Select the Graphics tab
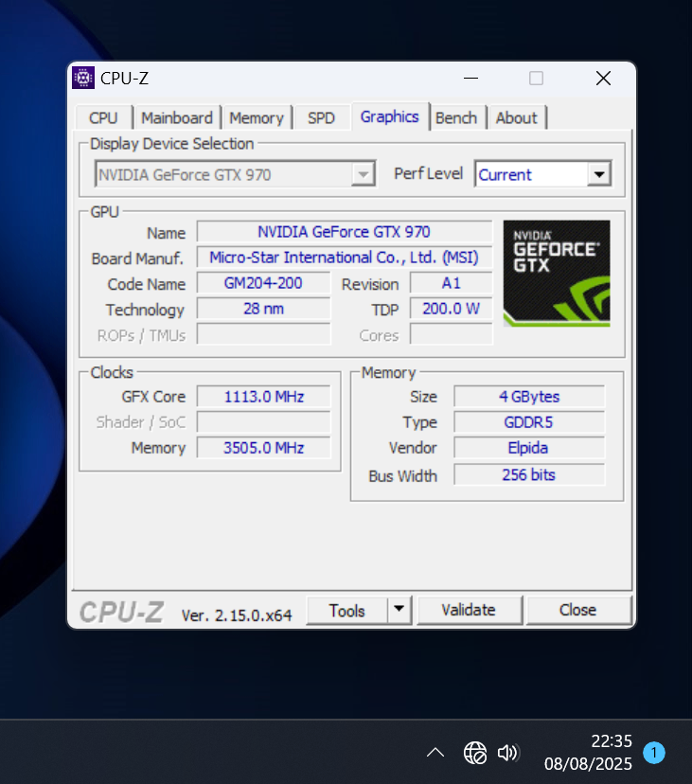 tap(389, 116)
